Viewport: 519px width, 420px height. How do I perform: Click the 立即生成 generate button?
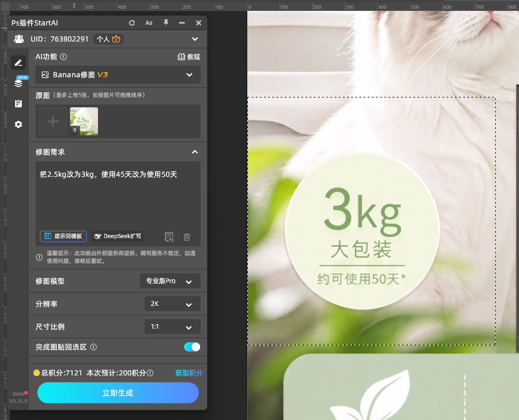[x=118, y=393]
